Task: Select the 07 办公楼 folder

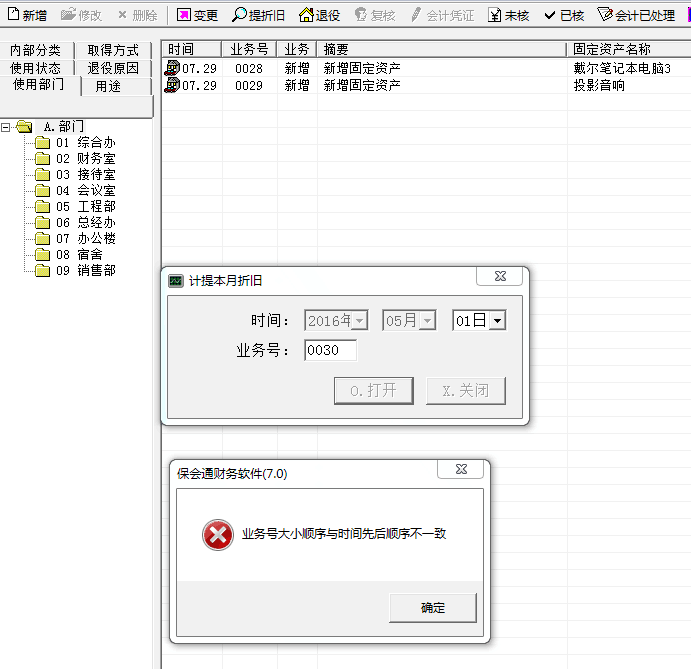Action: point(76,238)
